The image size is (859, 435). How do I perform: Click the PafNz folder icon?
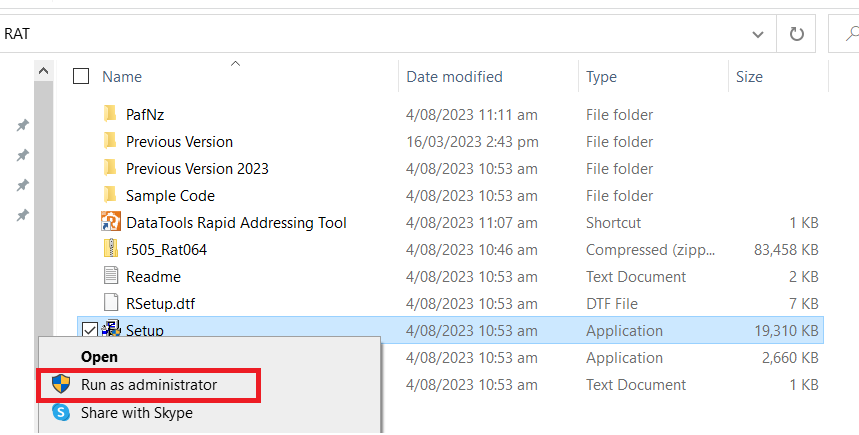point(110,114)
